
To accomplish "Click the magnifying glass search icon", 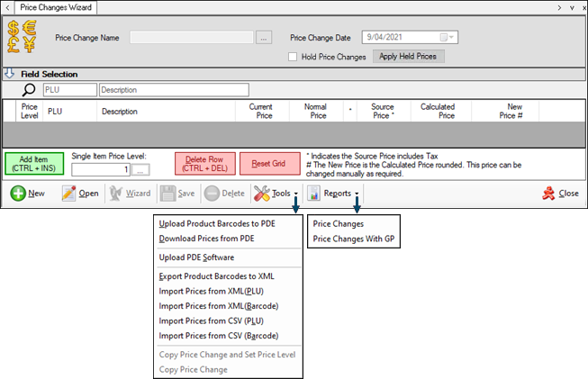I will coord(29,90).
